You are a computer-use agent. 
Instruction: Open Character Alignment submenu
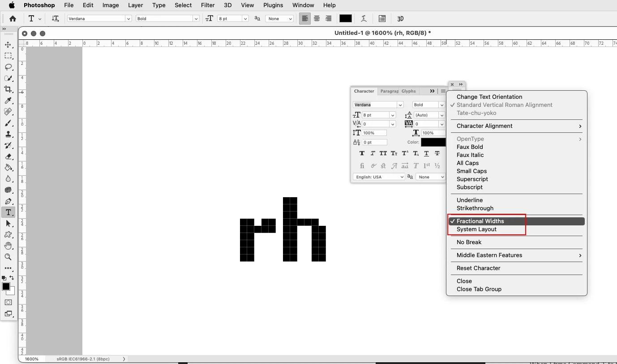516,126
